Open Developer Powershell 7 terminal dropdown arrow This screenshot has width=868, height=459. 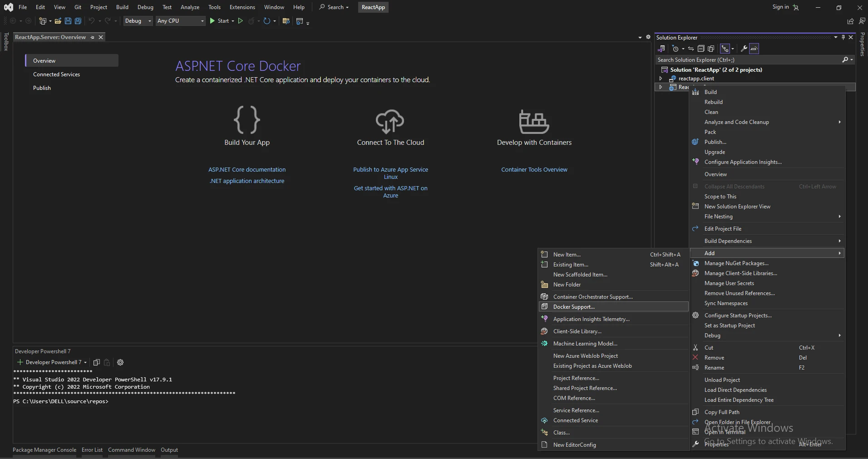85,362
